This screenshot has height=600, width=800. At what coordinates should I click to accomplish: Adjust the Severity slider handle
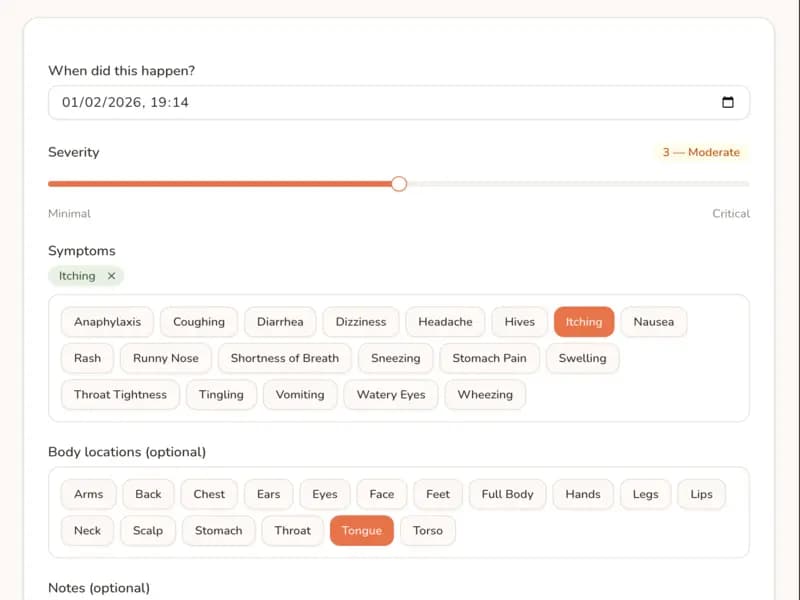coord(399,184)
